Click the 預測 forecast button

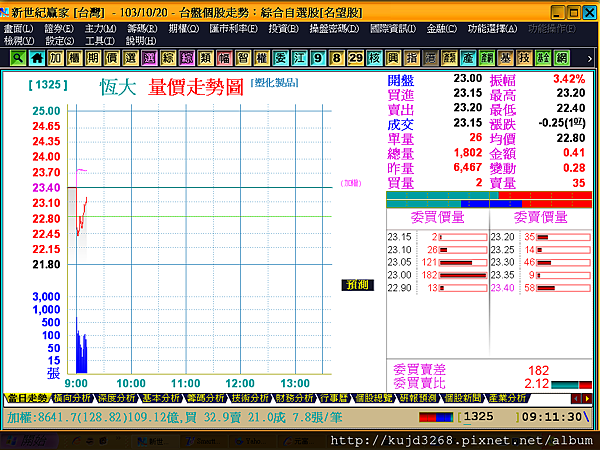[357, 285]
